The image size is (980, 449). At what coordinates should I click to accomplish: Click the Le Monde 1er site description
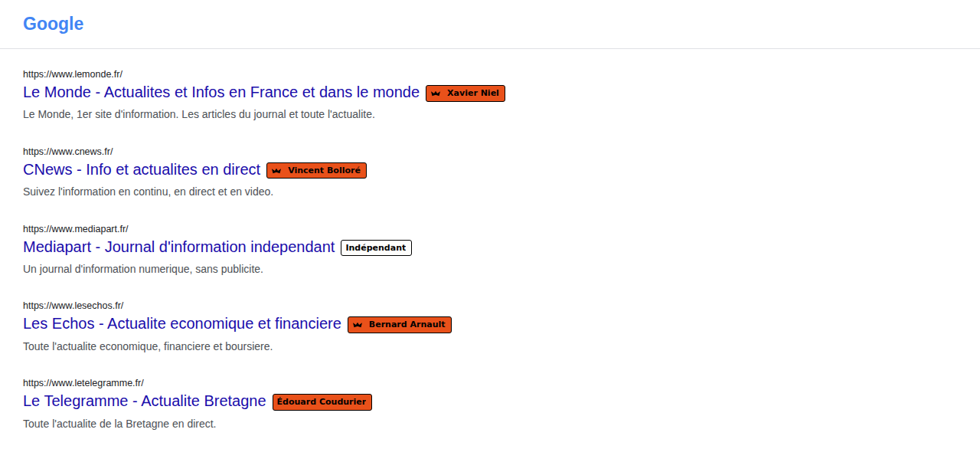(199, 114)
